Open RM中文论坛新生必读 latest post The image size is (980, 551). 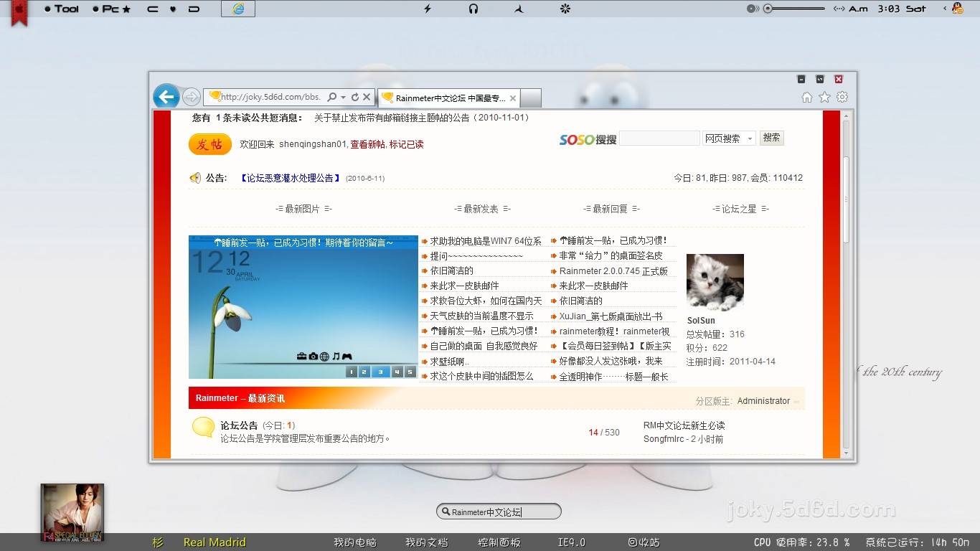coord(684,425)
